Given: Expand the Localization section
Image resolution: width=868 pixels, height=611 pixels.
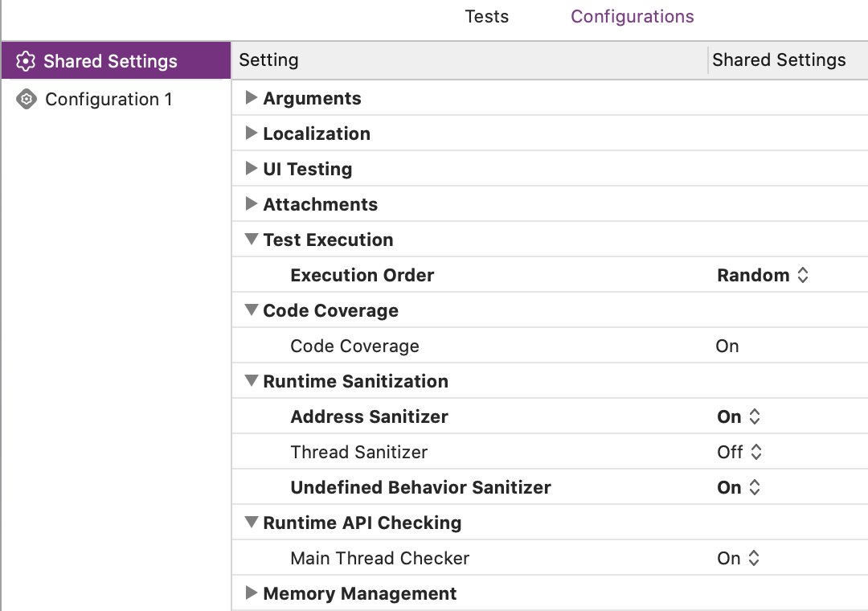Looking at the screenshot, I should pos(252,133).
